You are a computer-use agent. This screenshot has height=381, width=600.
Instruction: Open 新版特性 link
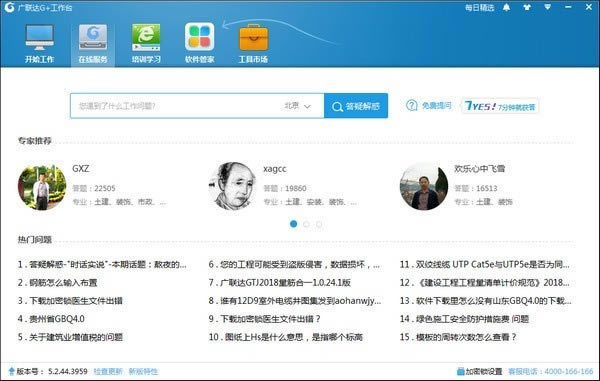click(143, 371)
